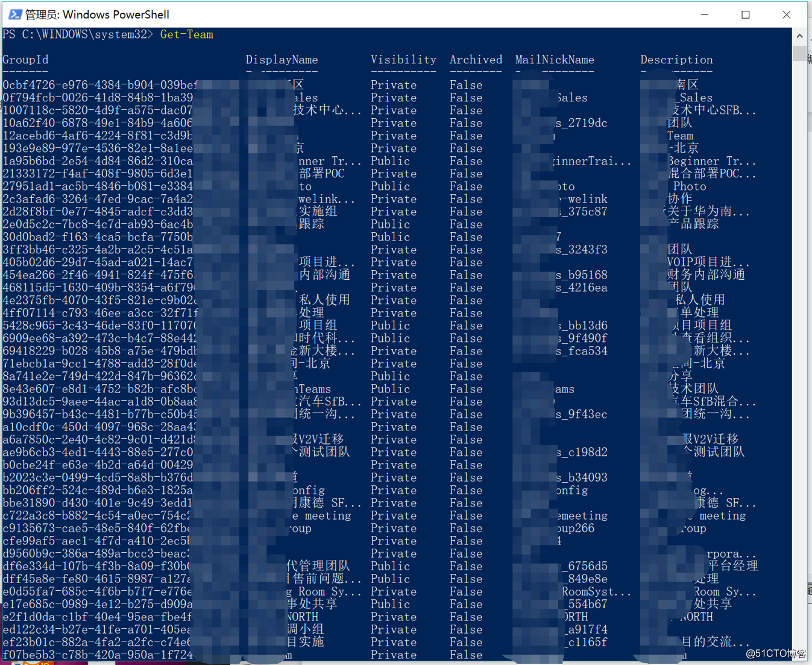Click the MailNickName 's_b34093'
The height and width of the screenshot is (665, 812).
point(581,477)
